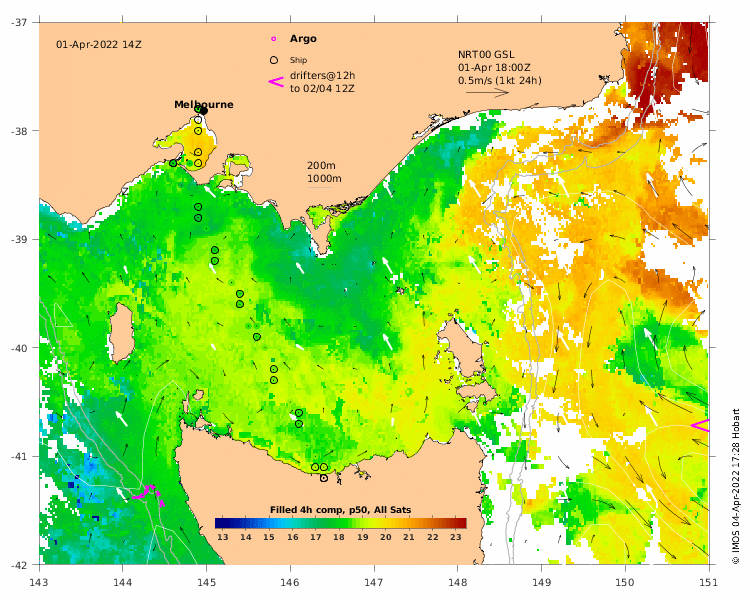Click the "NRT00 GSL" label
The height and width of the screenshot is (600, 750).
coord(486,55)
